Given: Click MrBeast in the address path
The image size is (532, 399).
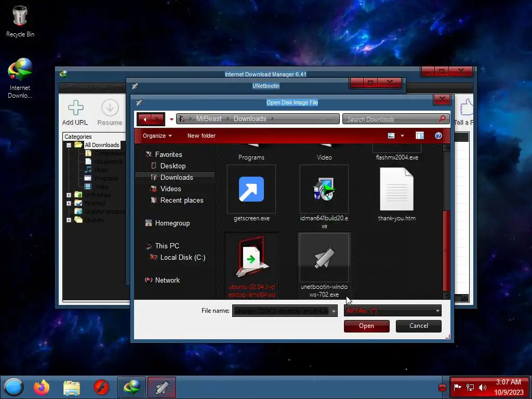Looking at the screenshot, I should (209, 119).
